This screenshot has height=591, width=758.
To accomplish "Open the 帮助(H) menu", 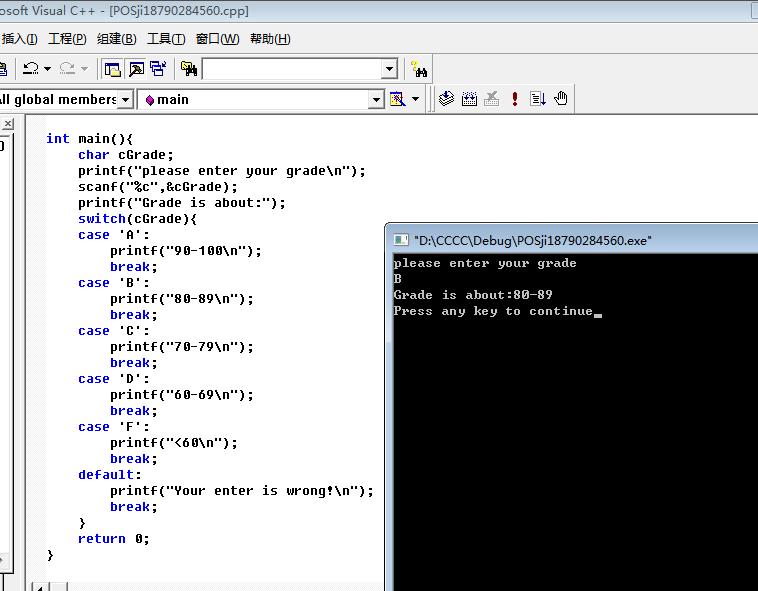I will pyautogui.click(x=270, y=39).
